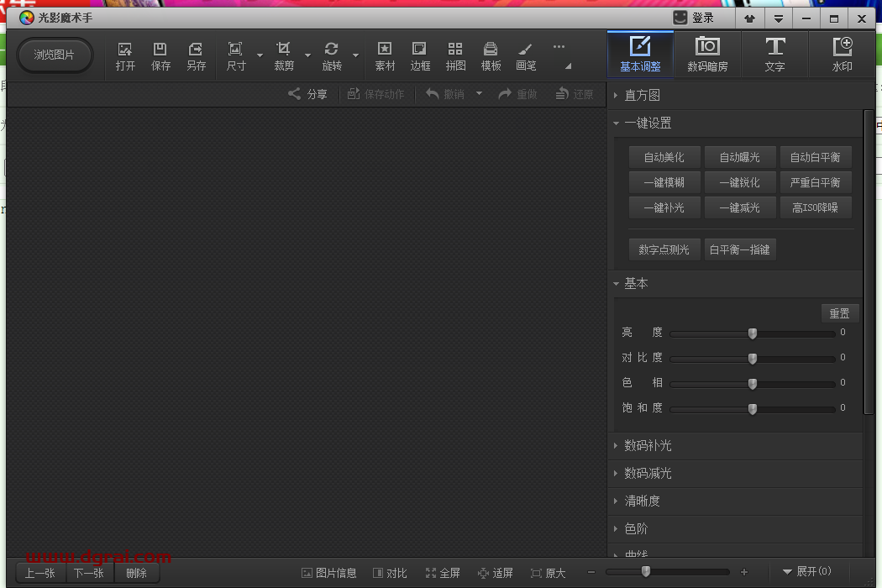Open the Materials (素材) tool
The image size is (882, 588).
[385, 55]
